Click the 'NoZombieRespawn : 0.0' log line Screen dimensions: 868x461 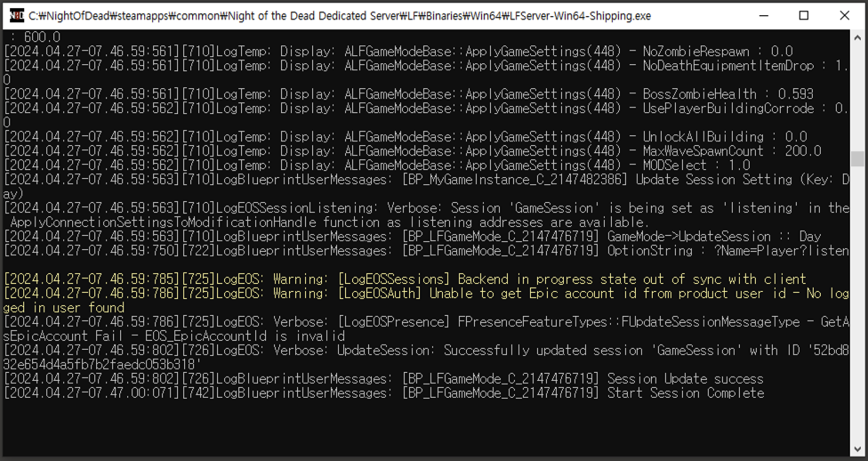(398, 52)
